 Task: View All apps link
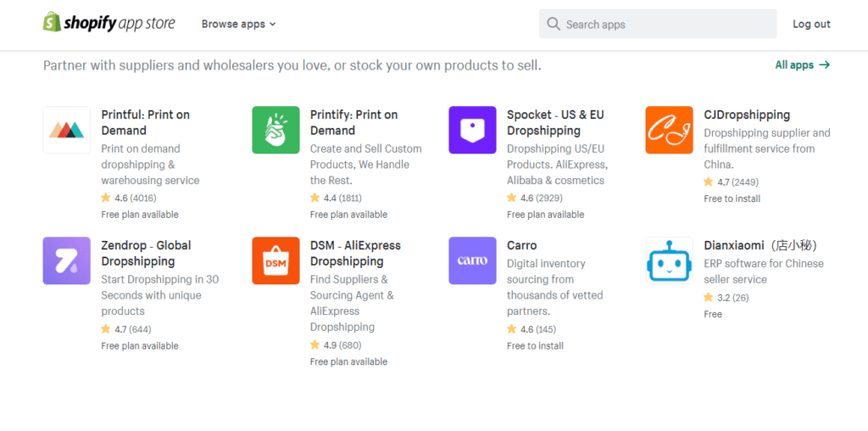[803, 64]
